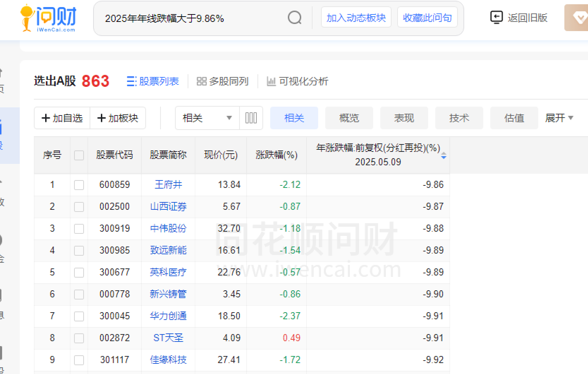The height and width of the screenshot is (374, 588).
Task: Click the 返回旧版 link
Action: pos(528,18)
